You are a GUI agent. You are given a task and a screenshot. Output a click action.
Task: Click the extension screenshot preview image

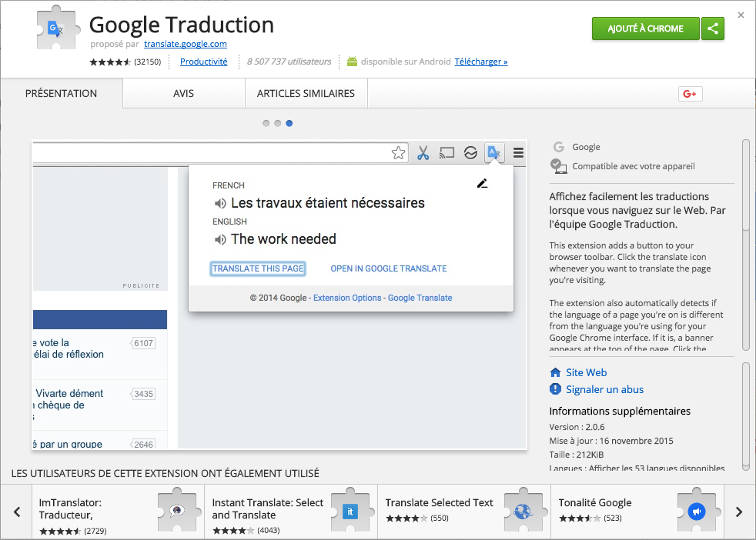[x=279, y=295]
